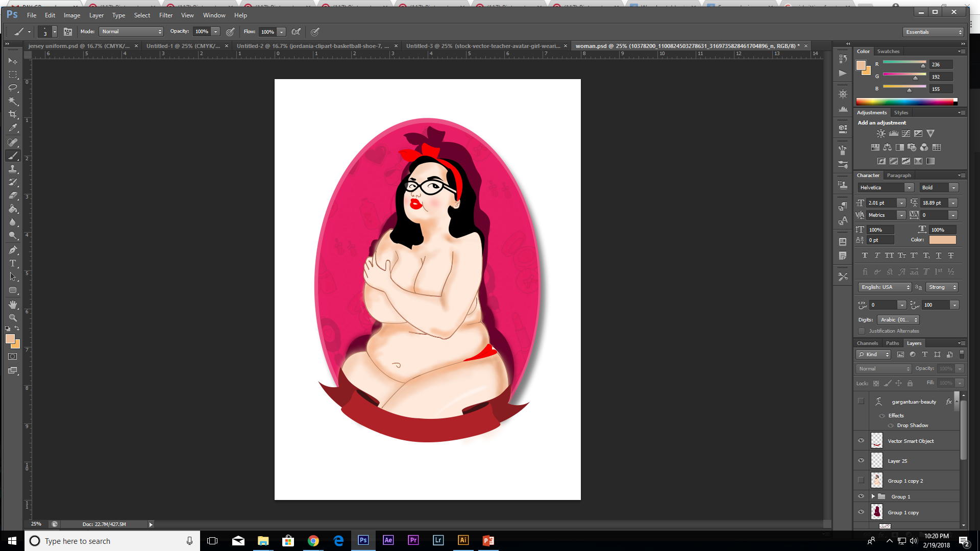Select the Clone Stamp tool

(x=13, y=169)
